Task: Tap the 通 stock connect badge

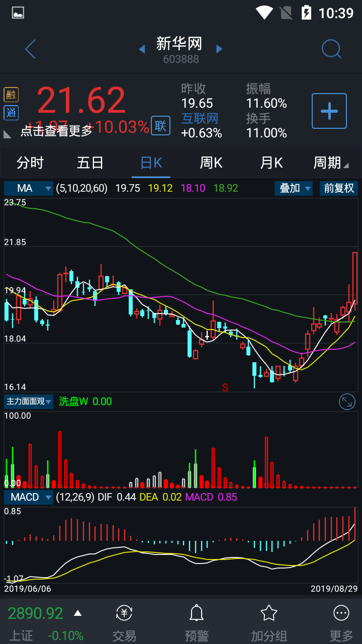Action: click(11, 113)
